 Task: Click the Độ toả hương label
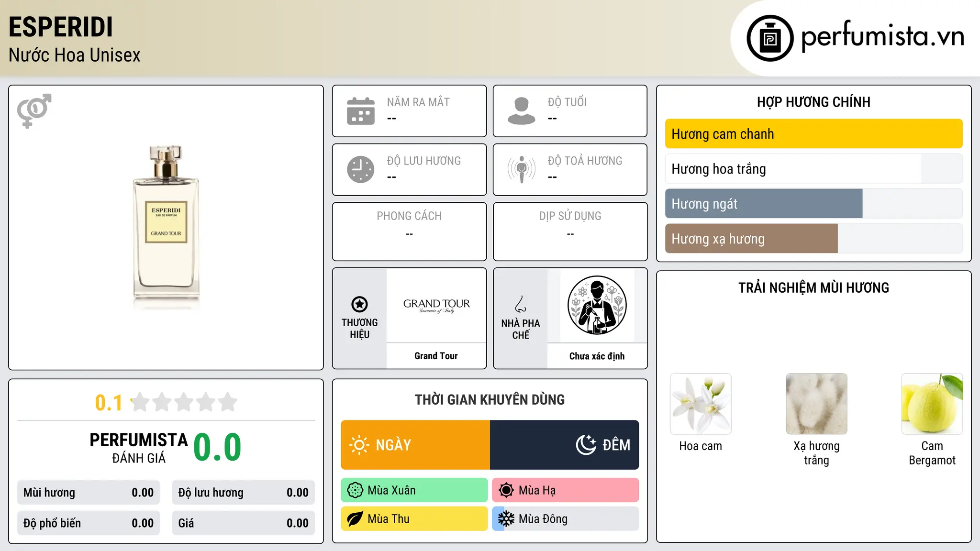585,161
